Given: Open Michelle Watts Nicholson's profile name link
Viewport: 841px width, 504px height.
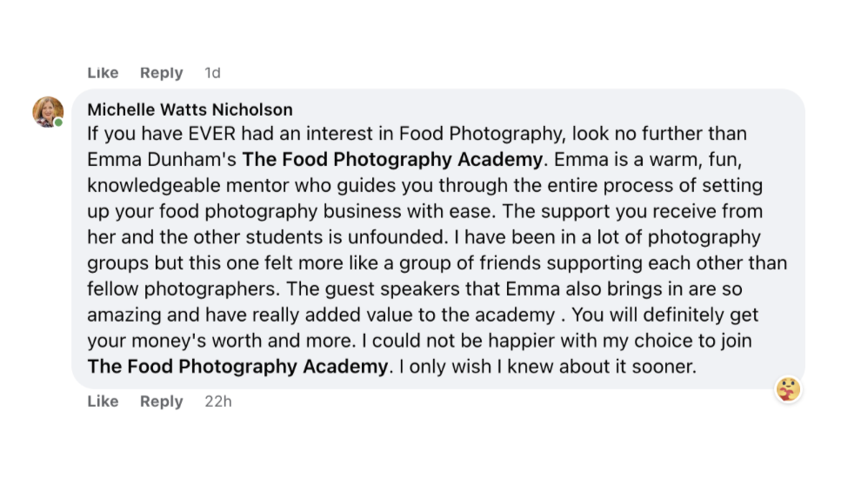Looking at the screenshot, I should tap(190, 109).
